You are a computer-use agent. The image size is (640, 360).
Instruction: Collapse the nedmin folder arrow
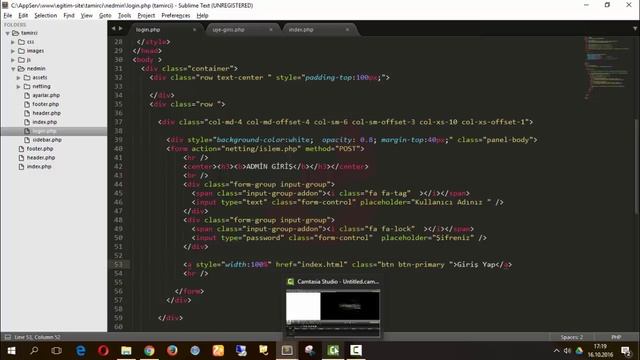(13, 69)
